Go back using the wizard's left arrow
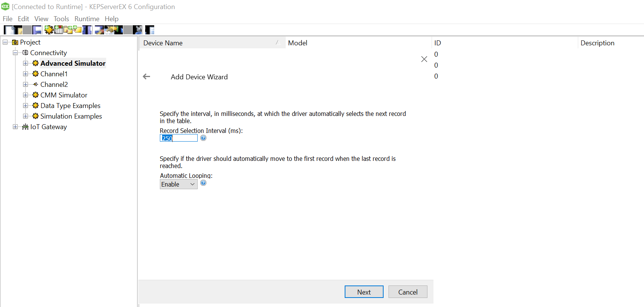 pyautogui.click(x=147, y=77)
